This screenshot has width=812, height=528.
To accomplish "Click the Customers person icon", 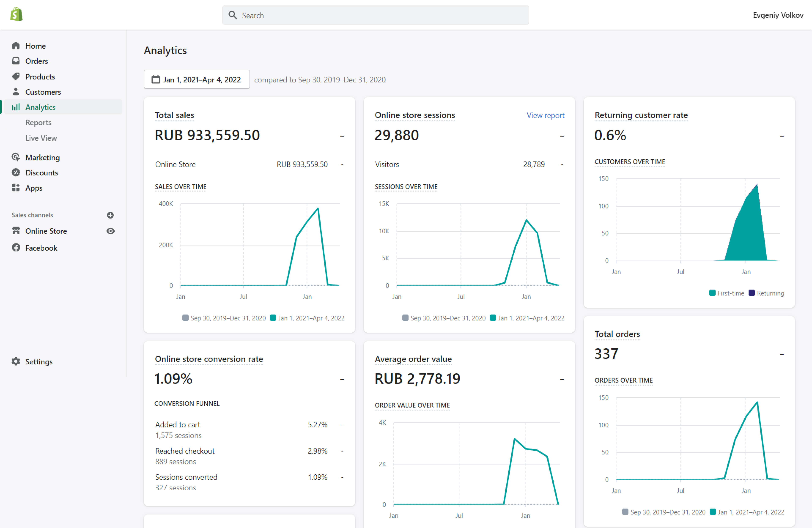I will click(16, 92).
